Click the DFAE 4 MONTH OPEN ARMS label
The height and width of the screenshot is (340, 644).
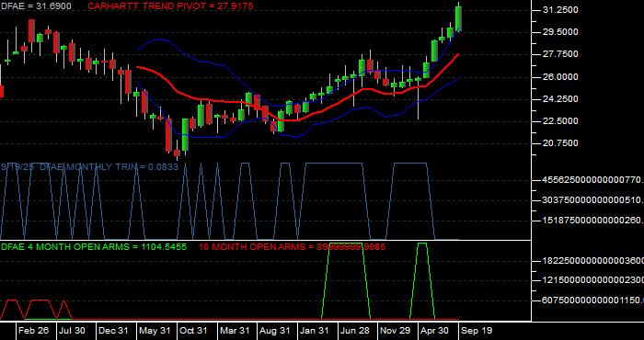(x=94, y=247)
